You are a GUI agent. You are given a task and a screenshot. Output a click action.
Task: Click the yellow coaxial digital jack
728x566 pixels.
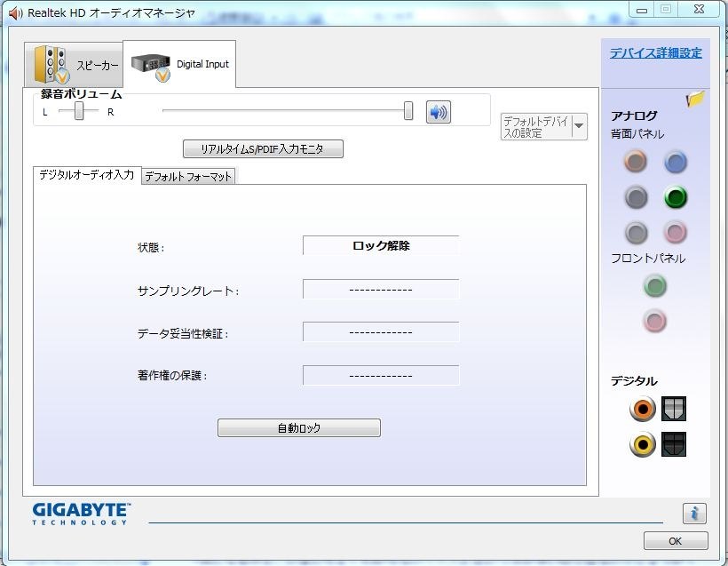point(643,444)
